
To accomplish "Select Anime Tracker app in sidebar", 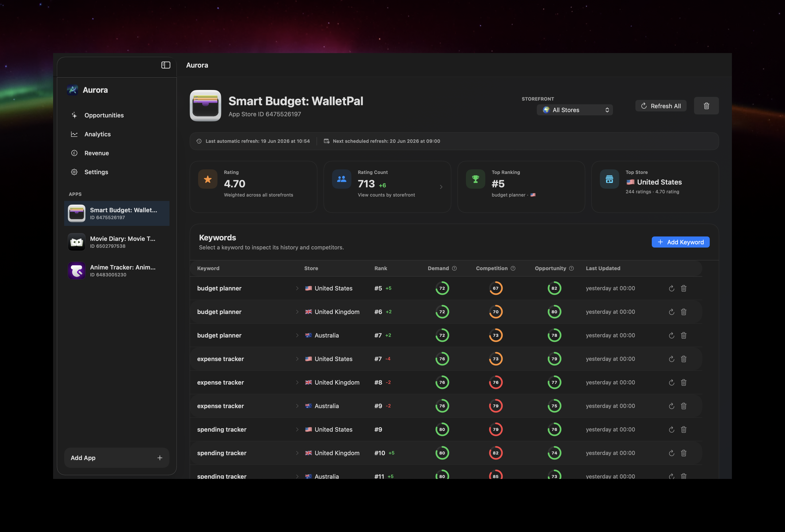I will (x=117, y=271).
